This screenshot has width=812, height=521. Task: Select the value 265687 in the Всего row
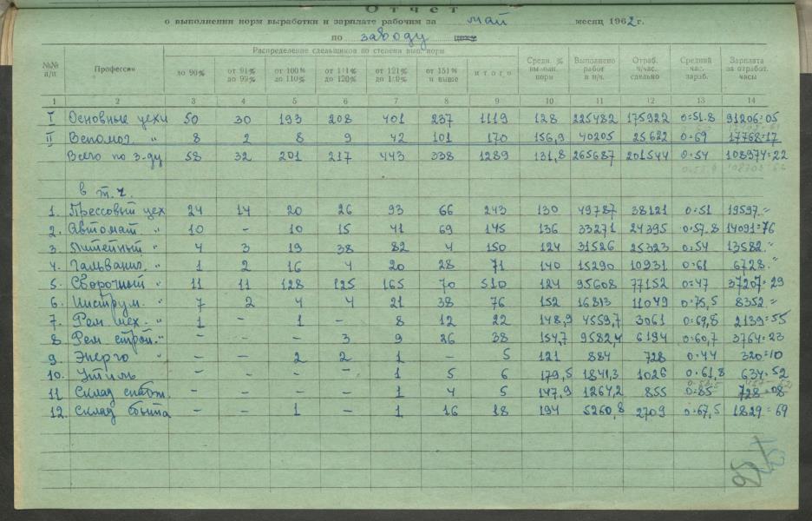593,157
